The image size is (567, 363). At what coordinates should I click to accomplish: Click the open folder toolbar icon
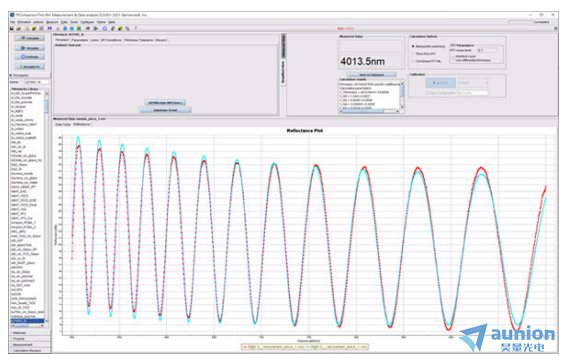[x=18, y=28]
